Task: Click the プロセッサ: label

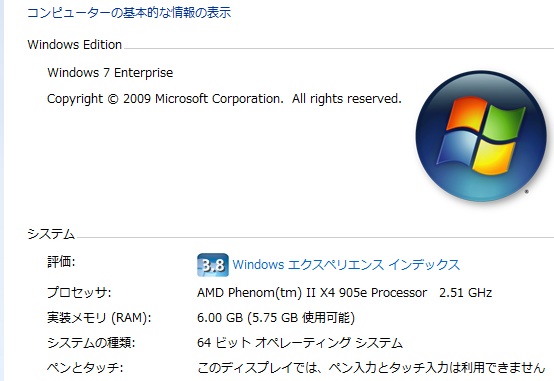Action: click(x=79, y=292)
